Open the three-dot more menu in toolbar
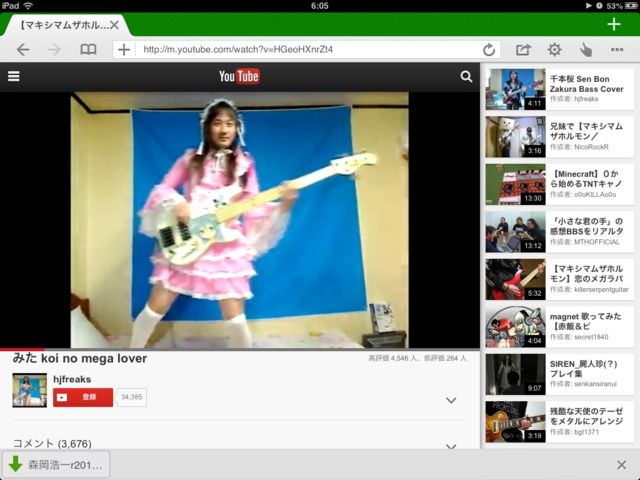 click(x=618, y=49)
